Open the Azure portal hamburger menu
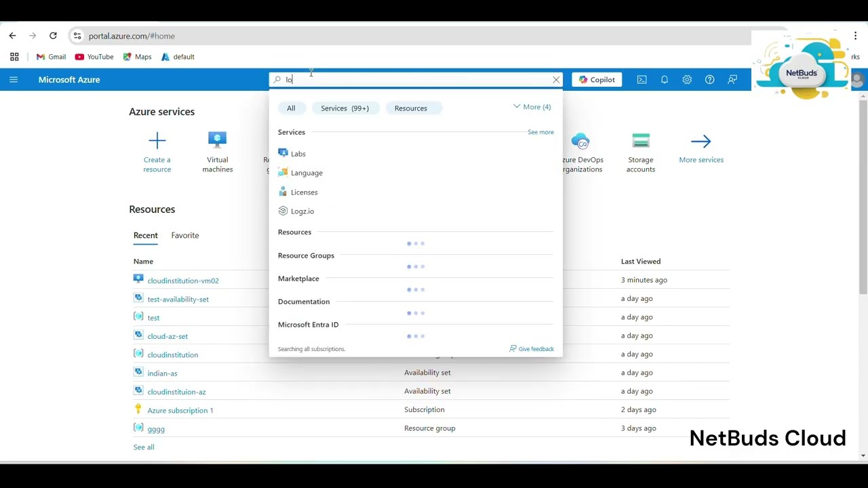Screen dimensions: 868x488 coord(14,79)
